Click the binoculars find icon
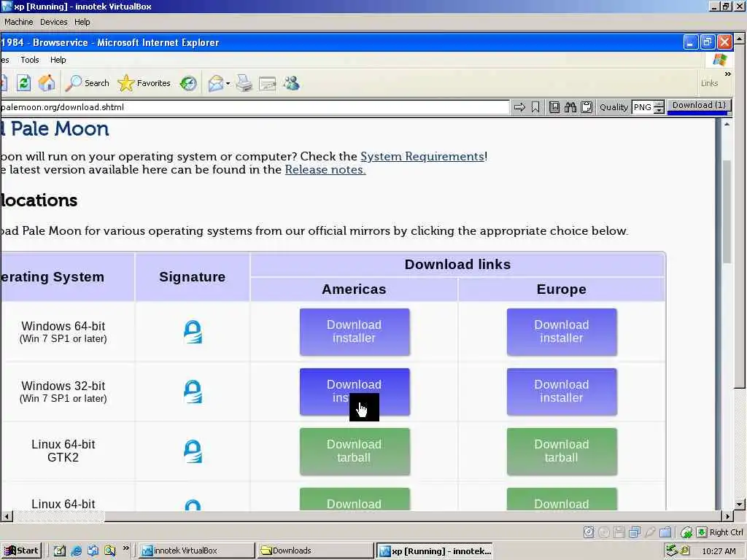 pos(570,107)
